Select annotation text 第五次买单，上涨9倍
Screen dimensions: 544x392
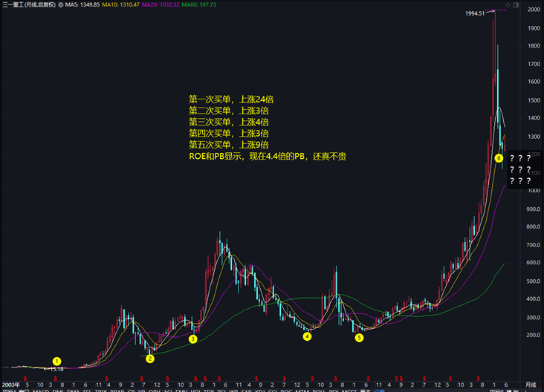tap(229, 145)
